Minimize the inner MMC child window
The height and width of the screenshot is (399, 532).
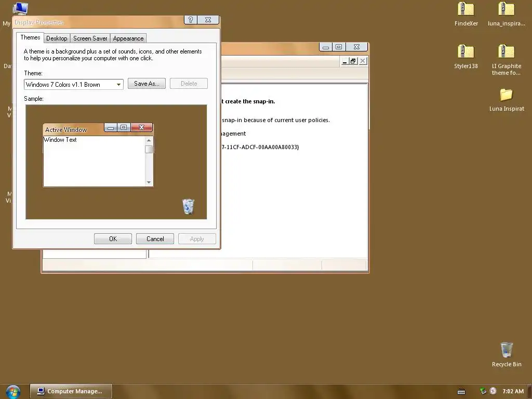345,61
